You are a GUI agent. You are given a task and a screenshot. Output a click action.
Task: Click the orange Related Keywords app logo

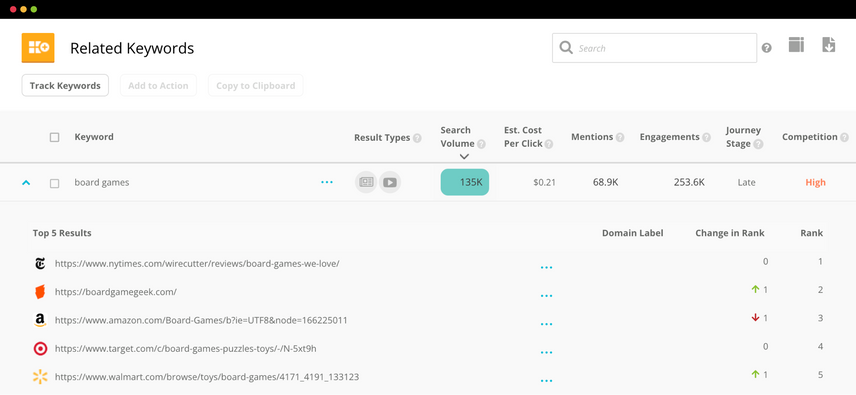38,48
